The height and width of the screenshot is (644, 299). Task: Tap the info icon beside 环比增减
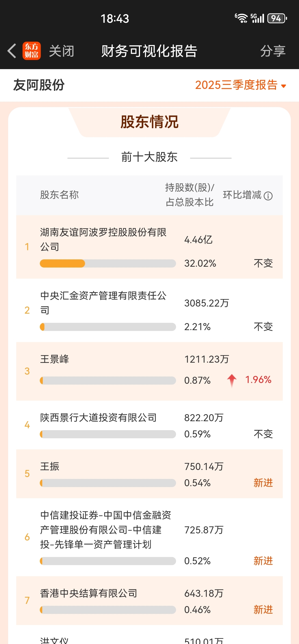268,196
